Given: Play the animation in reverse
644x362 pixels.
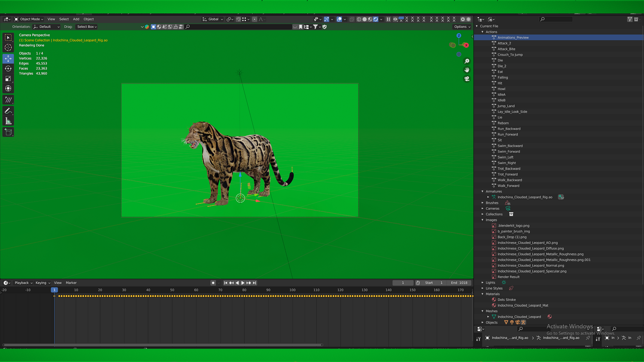Looking at the screenshot, I should pos(237,283).
